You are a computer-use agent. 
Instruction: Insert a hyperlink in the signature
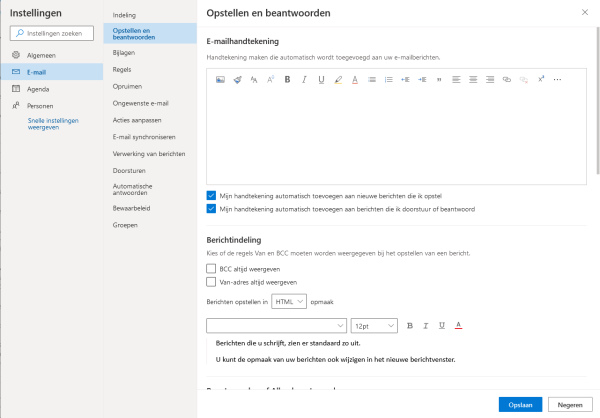[x=507, y=80]
